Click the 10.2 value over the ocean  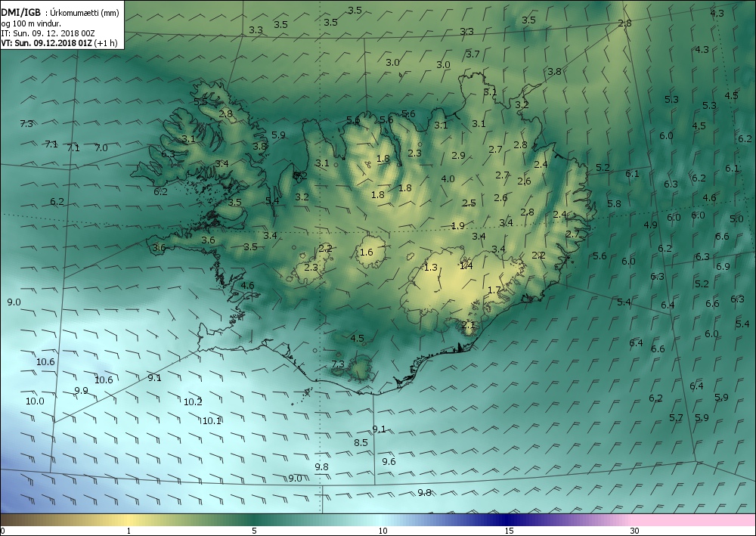[x=193, y=401]
